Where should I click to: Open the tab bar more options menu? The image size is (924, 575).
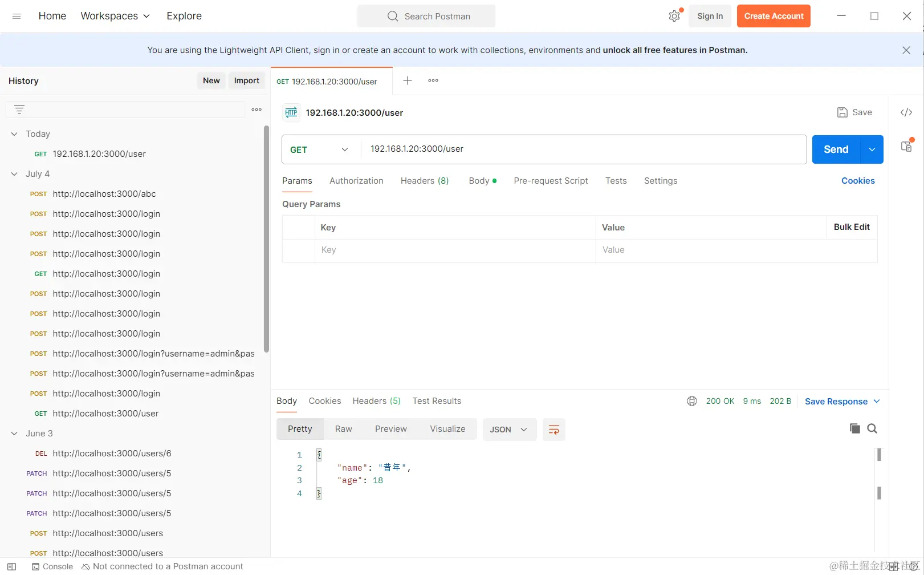pos(433,80)
